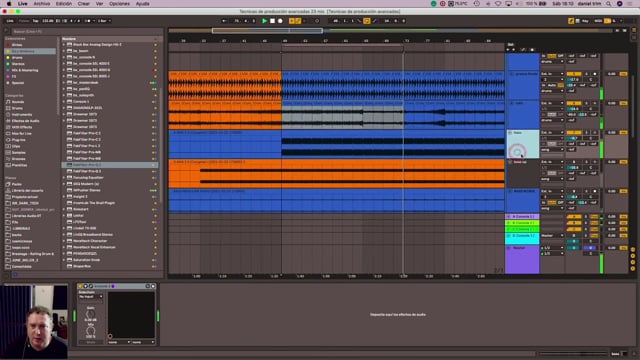Solo the bass track
This screenshot has width=640, height=360.
(x=587, y=133)
